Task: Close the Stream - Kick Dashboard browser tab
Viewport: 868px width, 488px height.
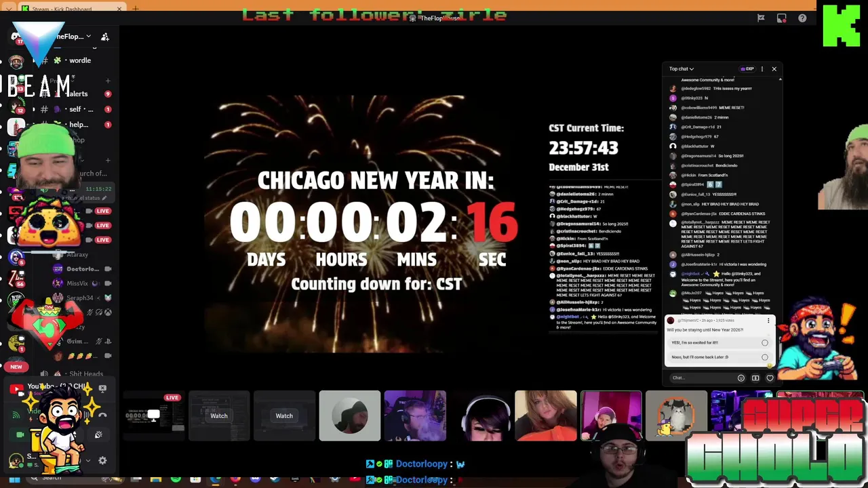Action: click(x=120, y=9)
